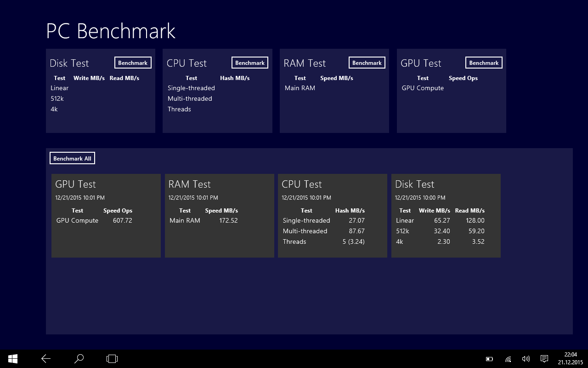The height and width of the screenshot is (368, 588).
Task: Run the RAM Test Benchmark button
Action: pyautogui.click(x=367, y=63)
